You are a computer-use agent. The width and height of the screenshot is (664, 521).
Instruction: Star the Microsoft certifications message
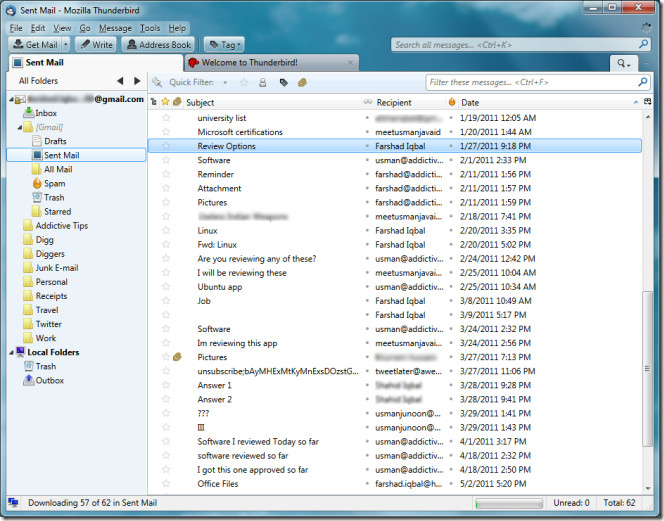click(x=166, y=132)
